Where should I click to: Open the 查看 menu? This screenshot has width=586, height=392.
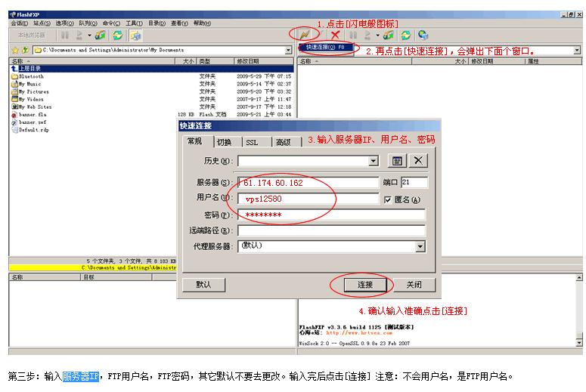pyautogui.click(x=179, y=23)
